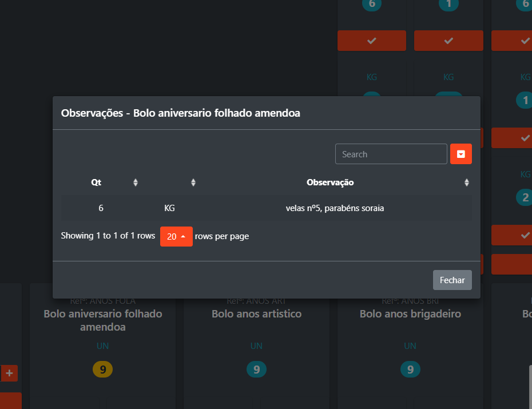Viewport: 532px width, 409px height.
Task: Click the 9 badge under Bolo anos brigadeiro
Action: [410, 370]
